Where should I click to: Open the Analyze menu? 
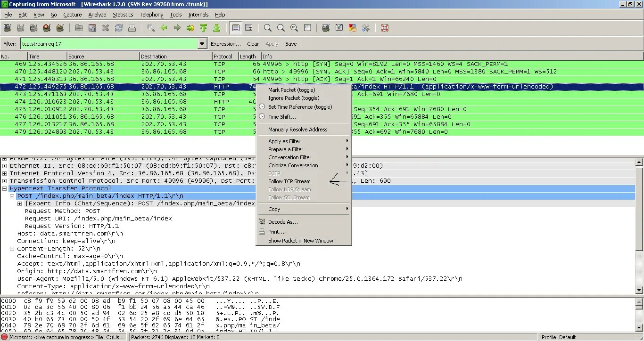coord(97,15)
